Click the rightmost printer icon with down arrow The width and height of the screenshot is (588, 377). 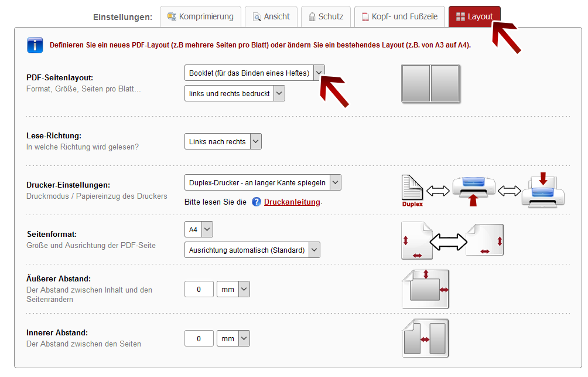point(543,190)
